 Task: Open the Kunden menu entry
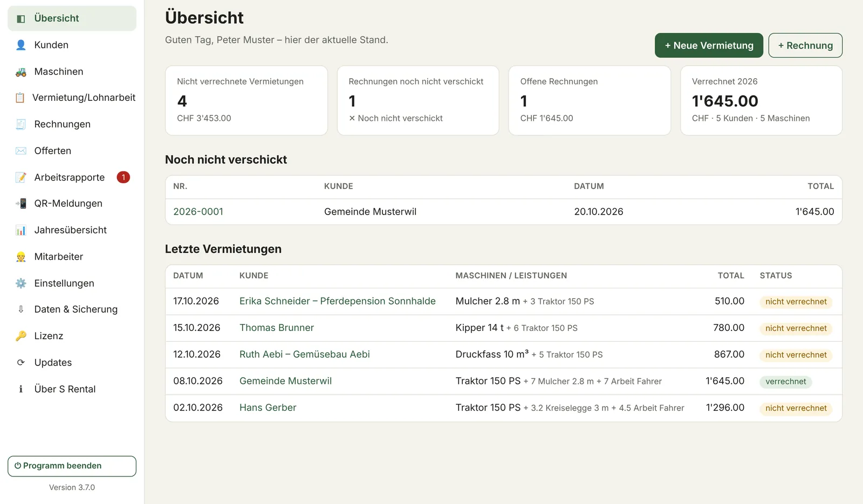coord(72,45)
